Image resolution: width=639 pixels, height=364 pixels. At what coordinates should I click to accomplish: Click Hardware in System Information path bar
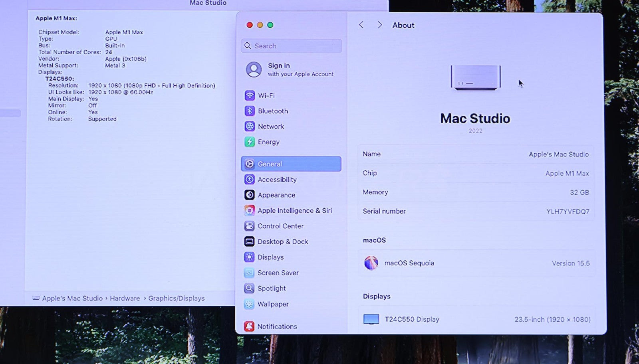(x=125, y=298)
